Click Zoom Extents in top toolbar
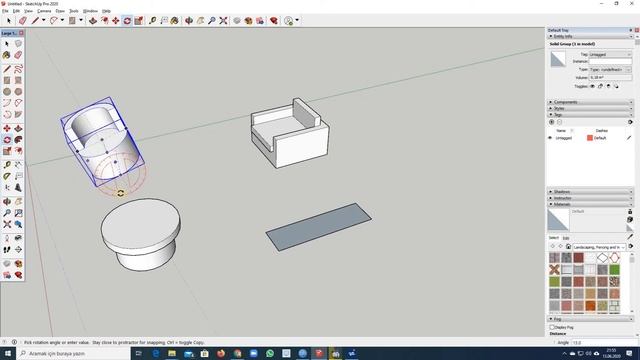Viewport: 640px width, 360px height. coord(223,20)
